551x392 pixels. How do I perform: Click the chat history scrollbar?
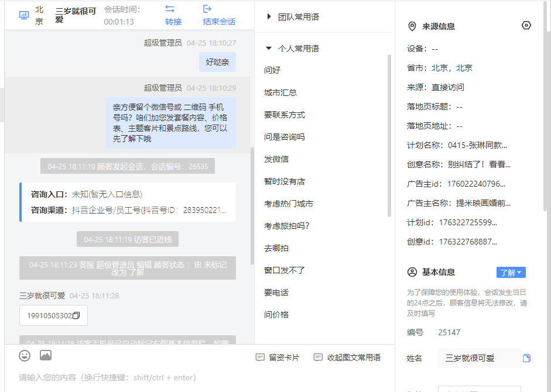pyautogui.click(x=252, y=206)
